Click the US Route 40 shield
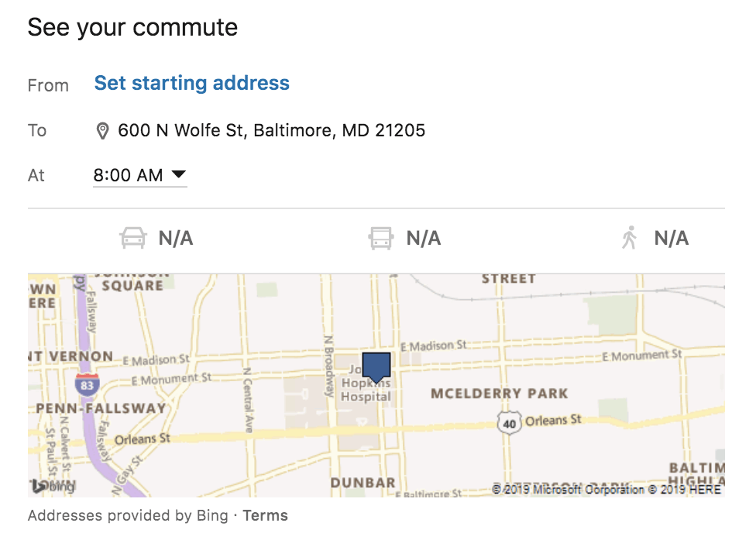 (x=510, y=424)
